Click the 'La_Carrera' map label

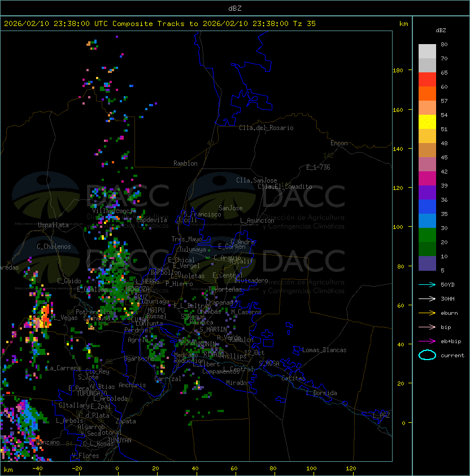coord(63,368)
